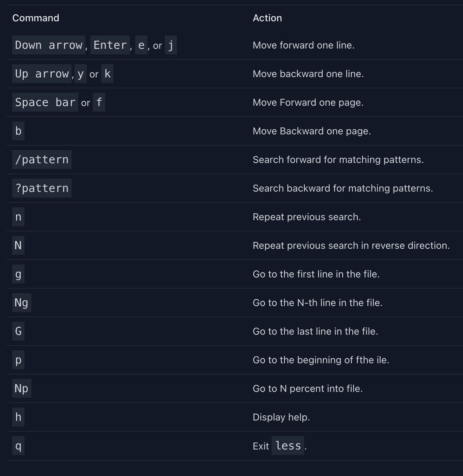Click the Enter key code label

click(110, 45)
